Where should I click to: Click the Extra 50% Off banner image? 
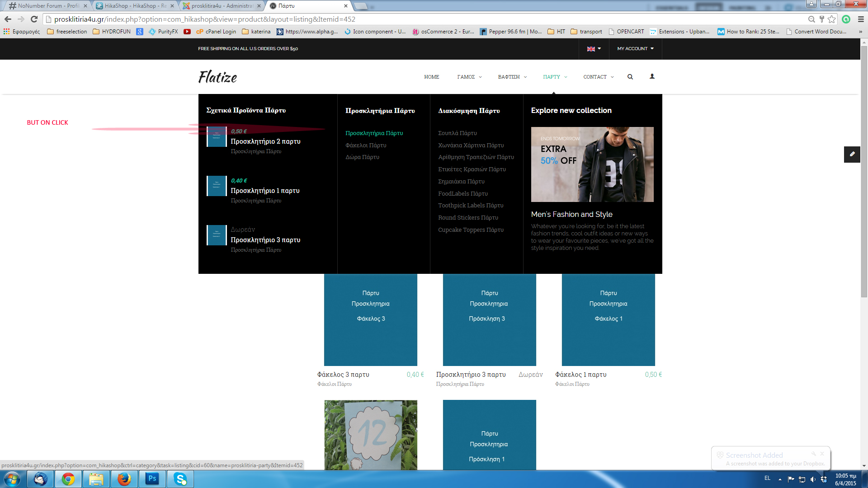pos(592,164)
